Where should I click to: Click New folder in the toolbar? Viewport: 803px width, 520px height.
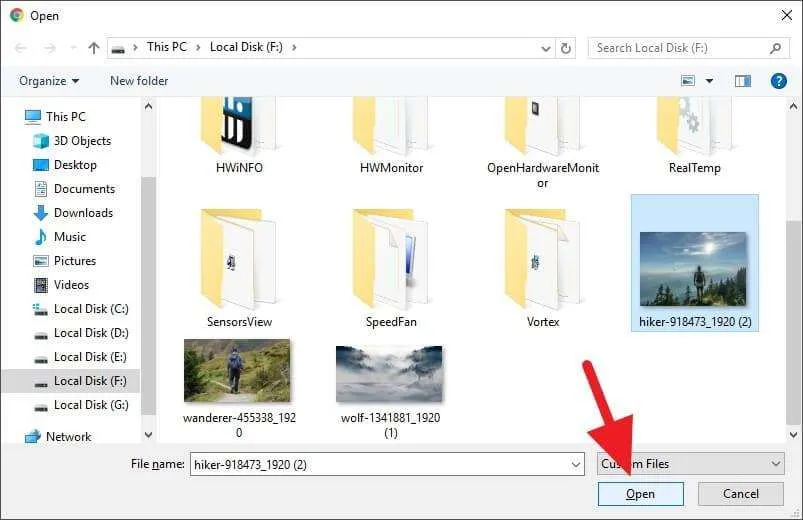click(139, 81)
